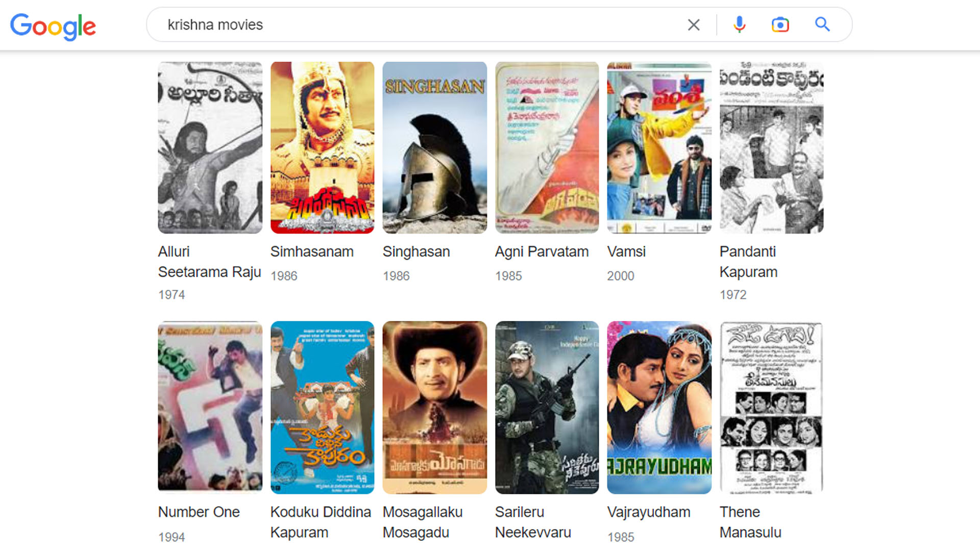
Task: Click the blue magnifier search icon
Action: [822, 24]
